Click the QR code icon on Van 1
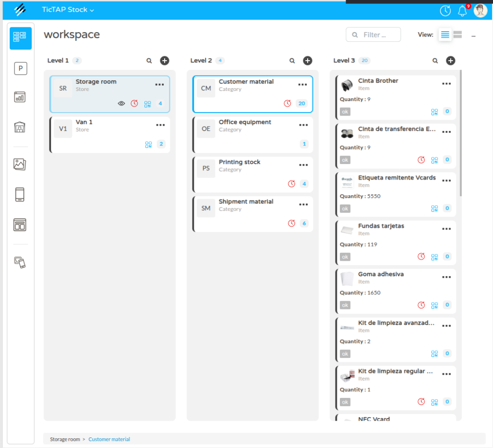Image resolution: width=493 pixels, height=448 pixels. pos(148,144)
